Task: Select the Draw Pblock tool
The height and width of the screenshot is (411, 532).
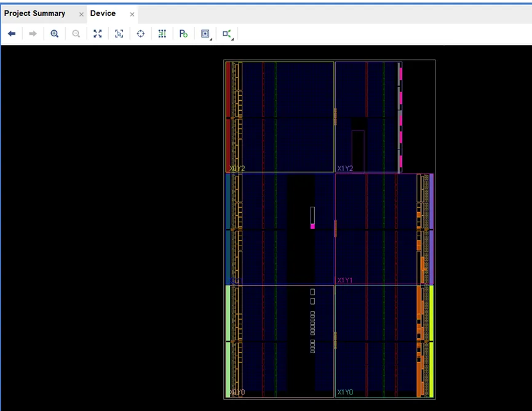Action: (183, 34)
